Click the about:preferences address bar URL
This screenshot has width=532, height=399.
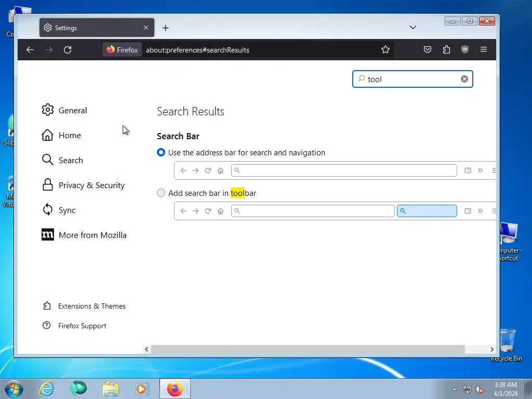click(197, 50)
